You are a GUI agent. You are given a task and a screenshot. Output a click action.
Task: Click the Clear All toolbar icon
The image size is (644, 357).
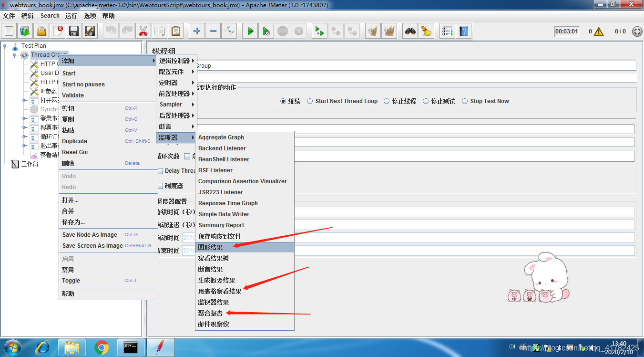click(x=389, y=31)
